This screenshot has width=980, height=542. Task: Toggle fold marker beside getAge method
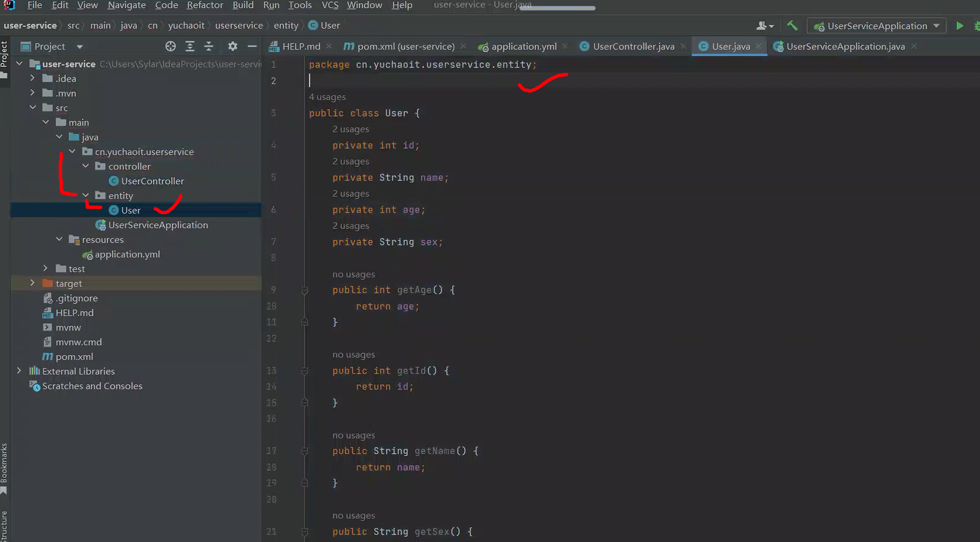(x=305, y=290)
